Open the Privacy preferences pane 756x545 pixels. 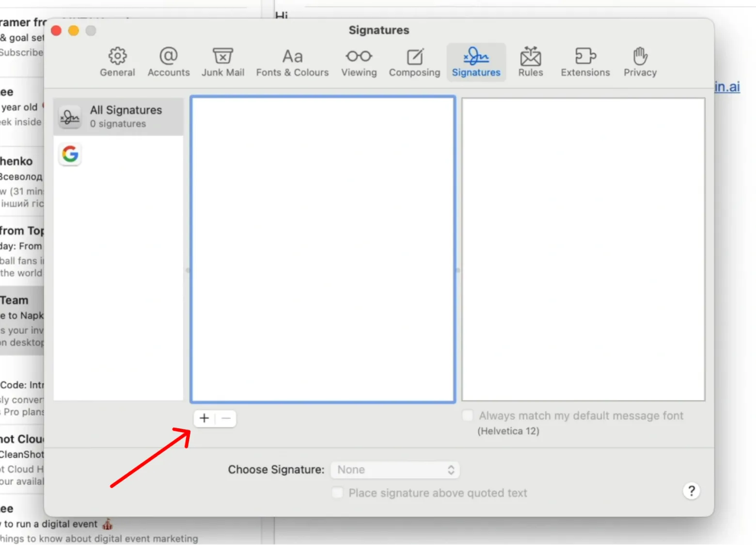[640, 62]
